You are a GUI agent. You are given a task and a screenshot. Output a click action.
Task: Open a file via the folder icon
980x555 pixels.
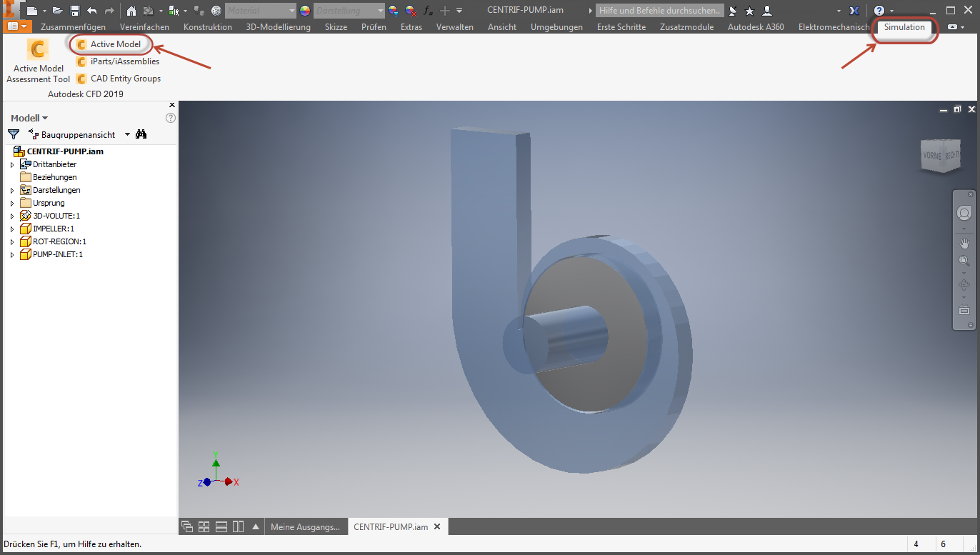tap(58, 11)
